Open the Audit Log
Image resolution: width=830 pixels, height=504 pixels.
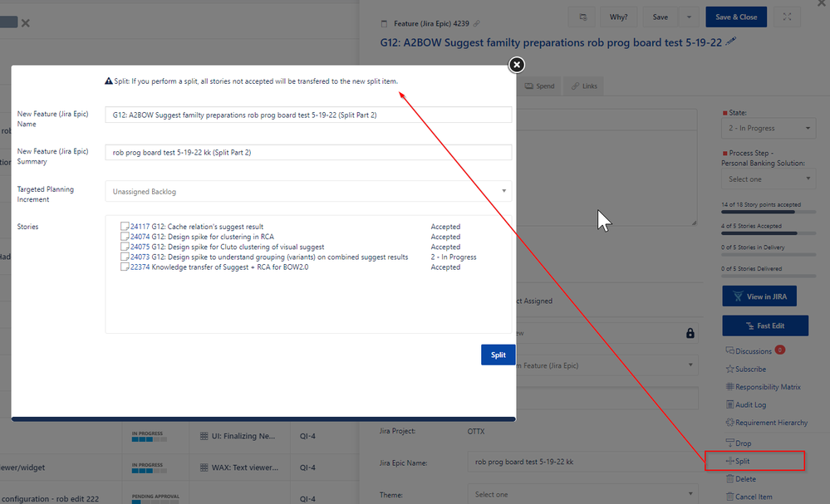tap(746, 404)
